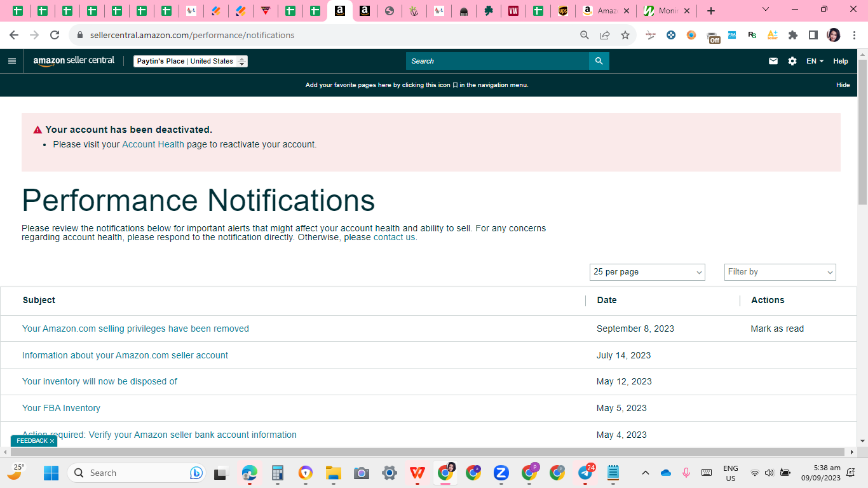Open the volume control in system tray
The height and width of the screenshot is (488, 868).
tap(770, 473)
